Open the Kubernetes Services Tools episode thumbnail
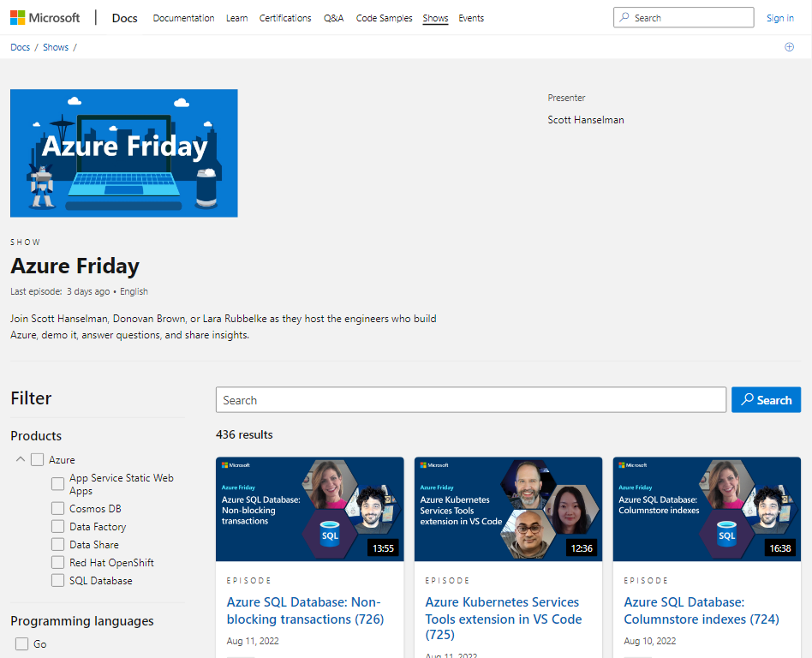 (x=508, y=509)
